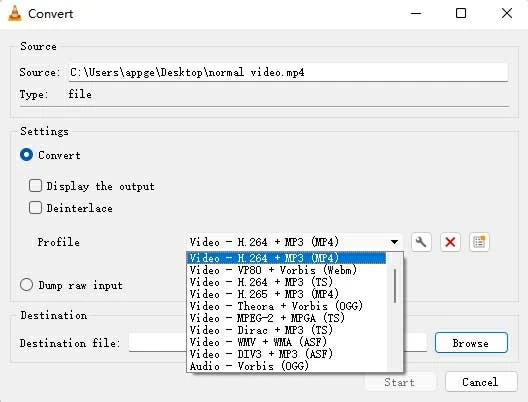Choose the Dump raw input option
The height and width of the screenshot is (402, 528).
click(26, 285)
